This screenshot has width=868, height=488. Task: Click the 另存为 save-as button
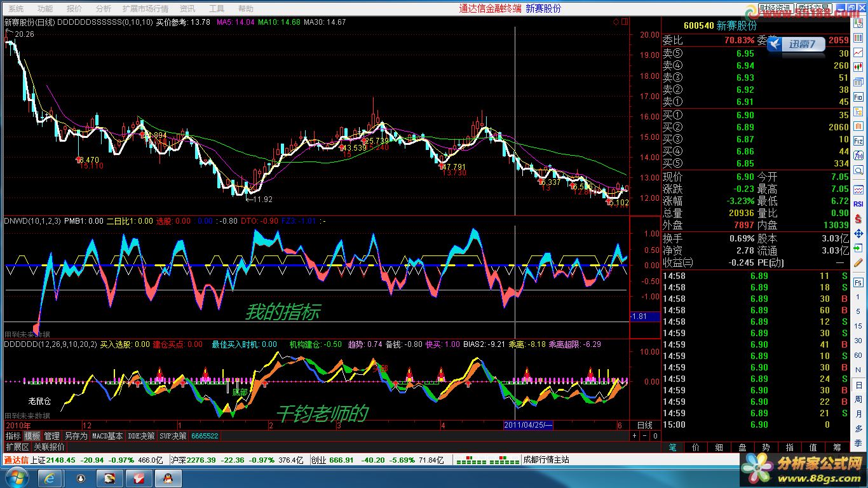76,436
